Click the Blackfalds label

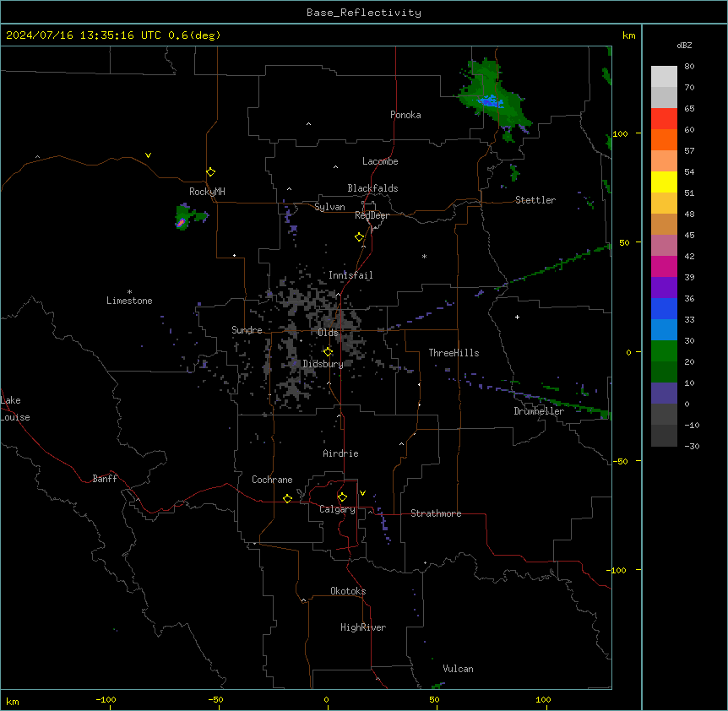pos(372,188)
